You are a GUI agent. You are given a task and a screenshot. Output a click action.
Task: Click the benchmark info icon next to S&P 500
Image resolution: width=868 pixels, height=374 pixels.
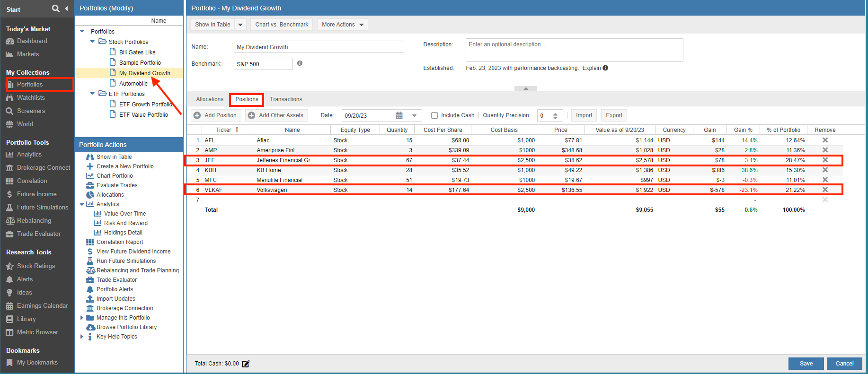300,63
